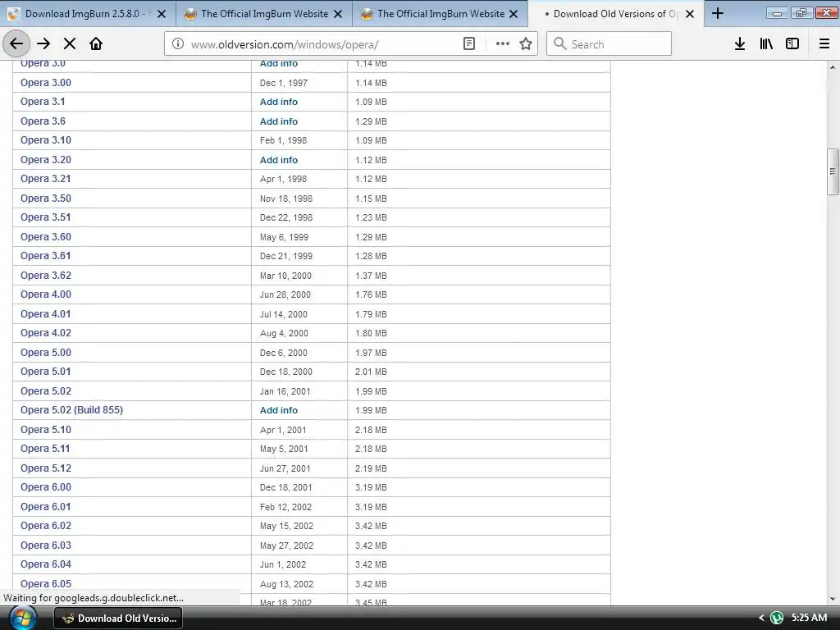Viewport: 840px width, 630px height.
Task: Click Add info for Opera 3.6
Action: 279,121
